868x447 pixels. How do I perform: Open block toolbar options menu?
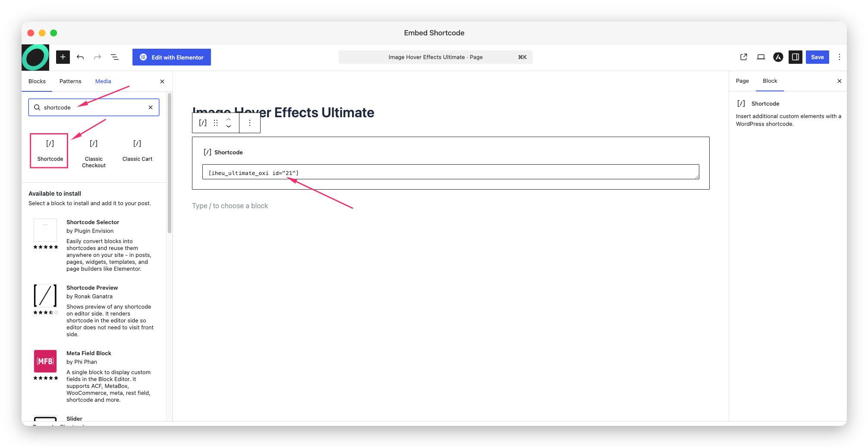pyautogui.click(x=250, y=123)
